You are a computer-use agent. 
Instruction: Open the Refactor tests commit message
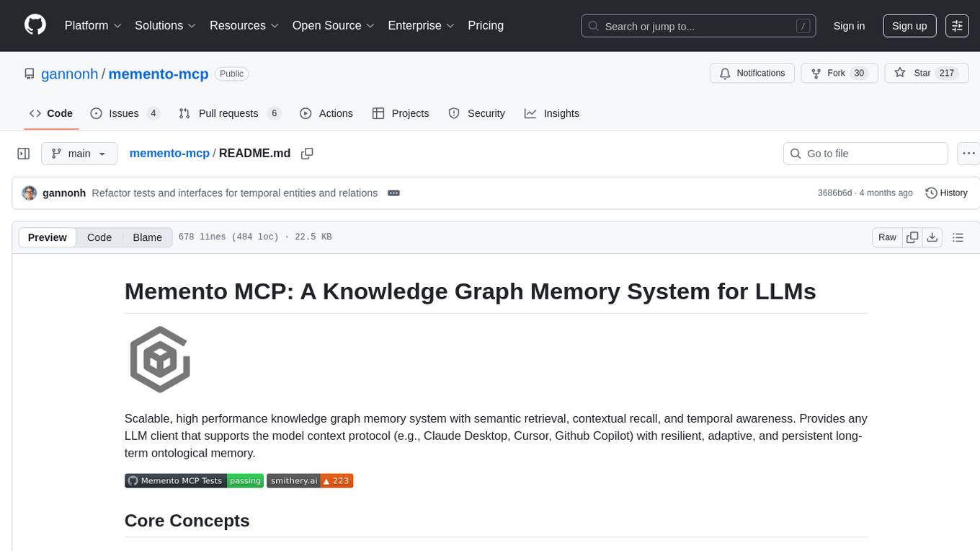[235, 193]
